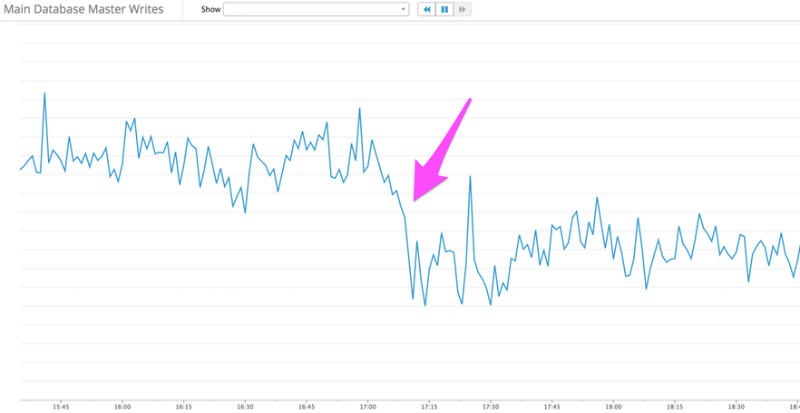Viewport: 800px width, 413px height.
Task: Click the rewind double-arrow button
Action: [x=427, y=9]
